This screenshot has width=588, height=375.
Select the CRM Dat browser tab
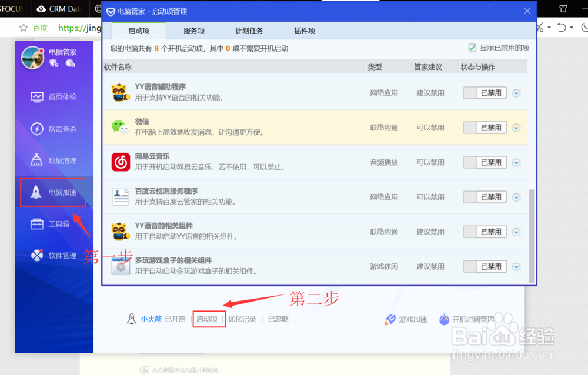point(61,9)
